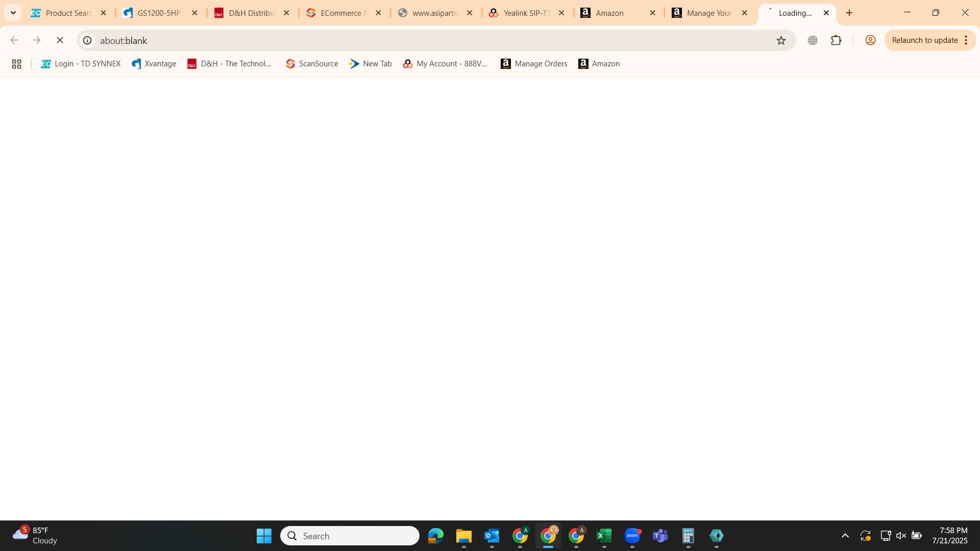Open a new tab with plus button
980x551 pixels.
(849, 13)
